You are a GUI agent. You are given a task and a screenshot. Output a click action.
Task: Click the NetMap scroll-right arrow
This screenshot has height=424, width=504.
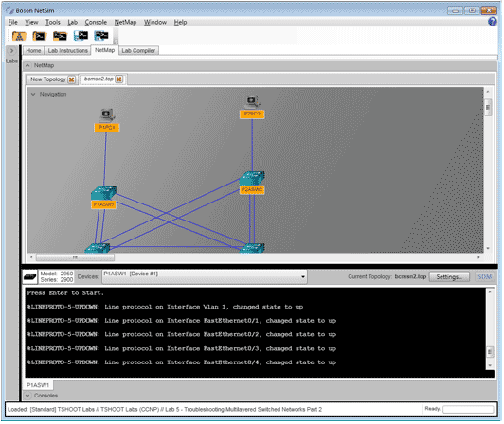click(x=479, y=257)
